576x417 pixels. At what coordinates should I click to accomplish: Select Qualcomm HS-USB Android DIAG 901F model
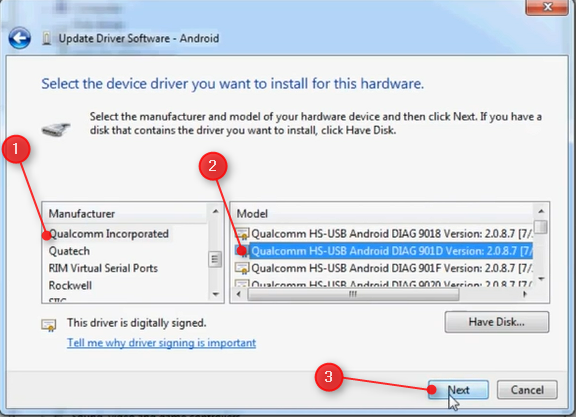(392, 268)
